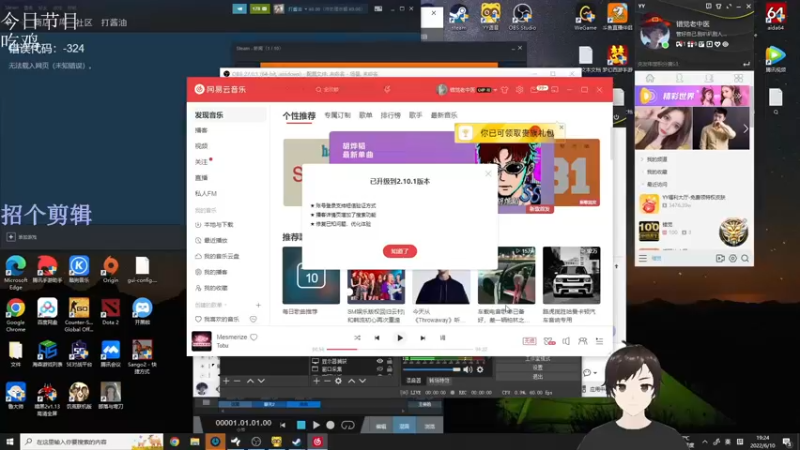The width and height of the screenshot is (800, 450).
Task: Move OBS scene up with arrow
Action: [x=250, y=381]
